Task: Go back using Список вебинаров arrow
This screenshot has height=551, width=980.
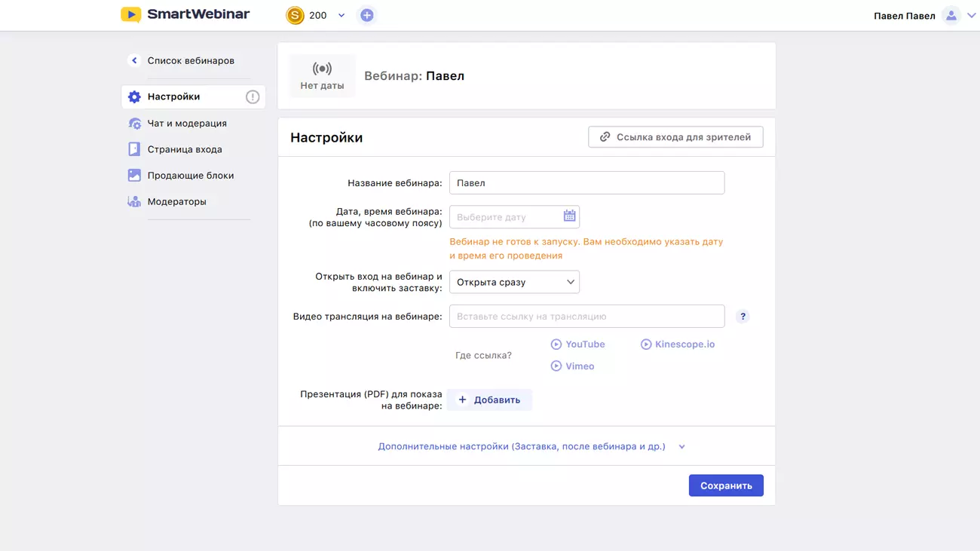Action: point(134,60)
